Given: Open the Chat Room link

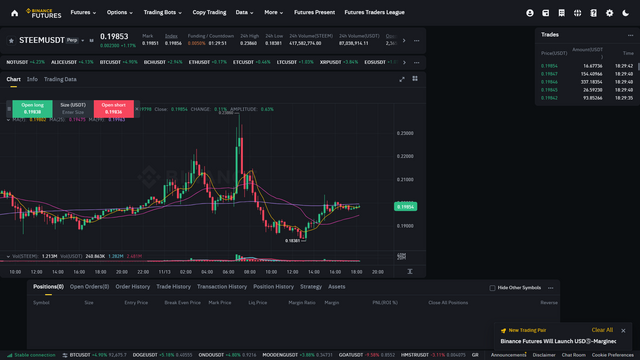Looking at the screenshot, I should click(x=573, y=355).
